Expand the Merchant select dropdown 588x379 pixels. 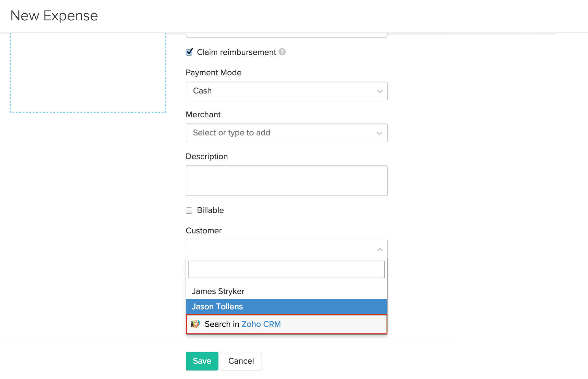click(379, 133)
